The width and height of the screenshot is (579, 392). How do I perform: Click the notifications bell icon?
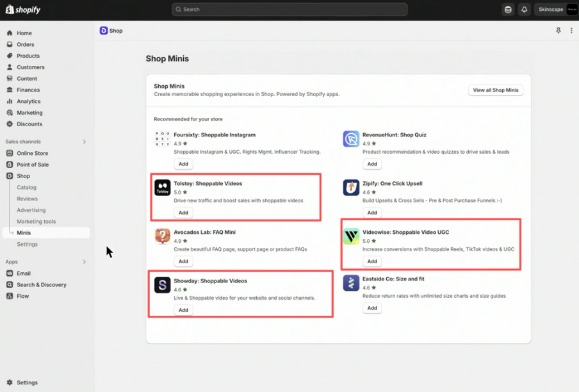click(524, 10)
